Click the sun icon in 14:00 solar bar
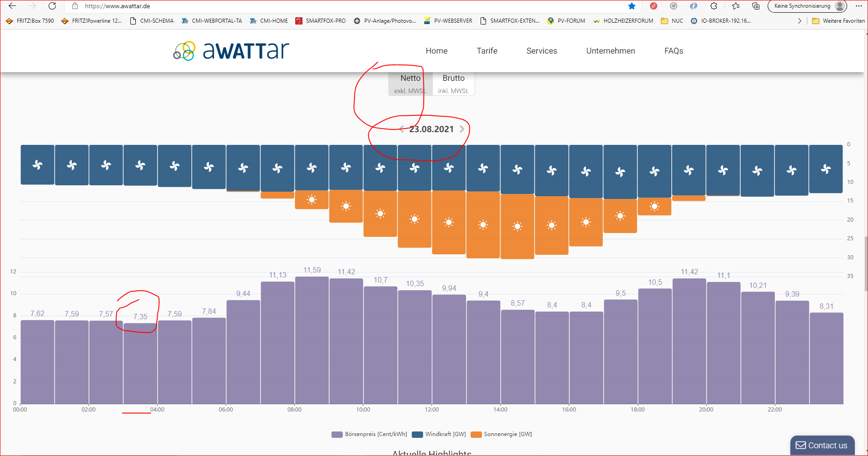Image resolution: width=868 pixels, height=456 pixels. click(517, 226)
